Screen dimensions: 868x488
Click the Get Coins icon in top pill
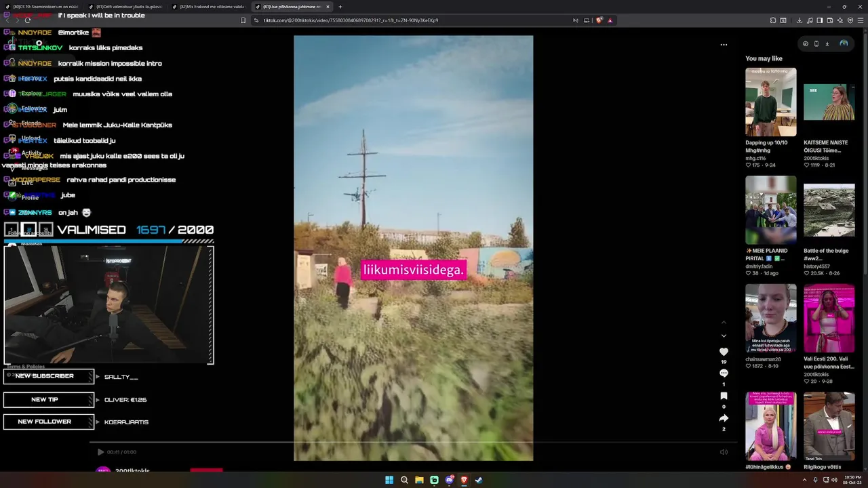click(x=806, y=43)
